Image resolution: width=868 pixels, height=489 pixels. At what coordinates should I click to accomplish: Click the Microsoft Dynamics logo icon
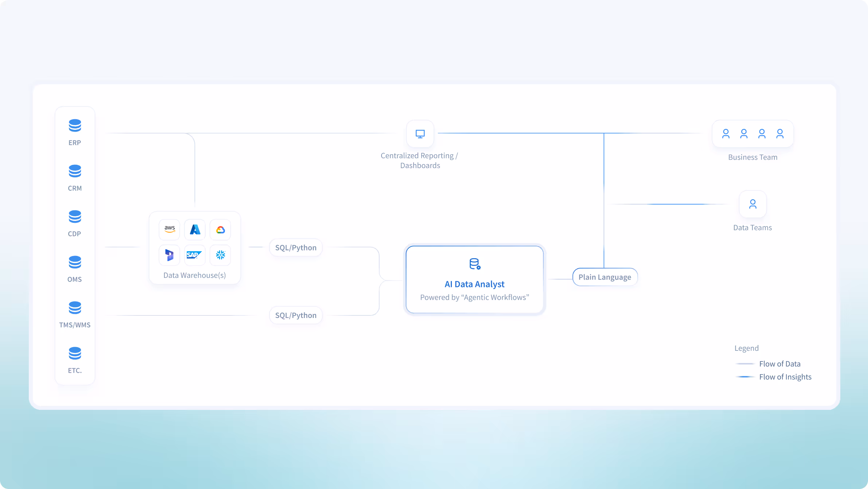coord(169,255)
